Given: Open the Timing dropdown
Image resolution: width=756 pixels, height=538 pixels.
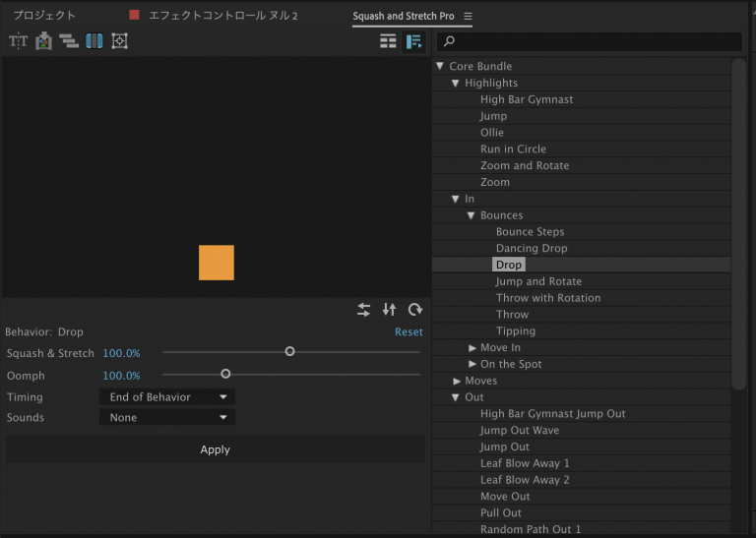Looking at the screenshot, I should click(x=166, y=397).
